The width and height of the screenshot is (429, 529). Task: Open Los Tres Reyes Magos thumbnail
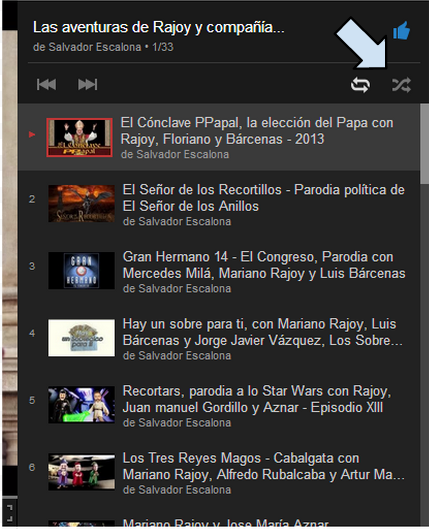(x=81, y=472)
